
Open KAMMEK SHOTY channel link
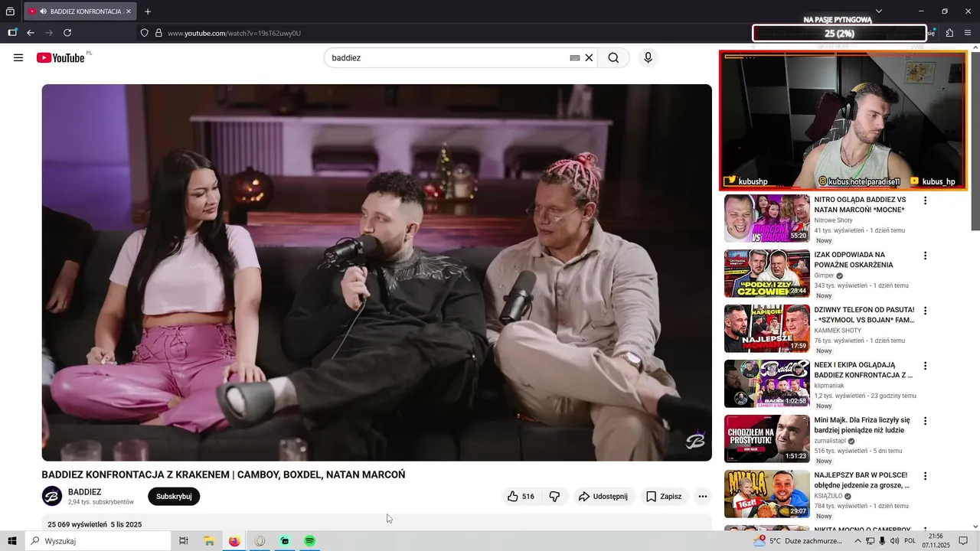coord(838,331)
